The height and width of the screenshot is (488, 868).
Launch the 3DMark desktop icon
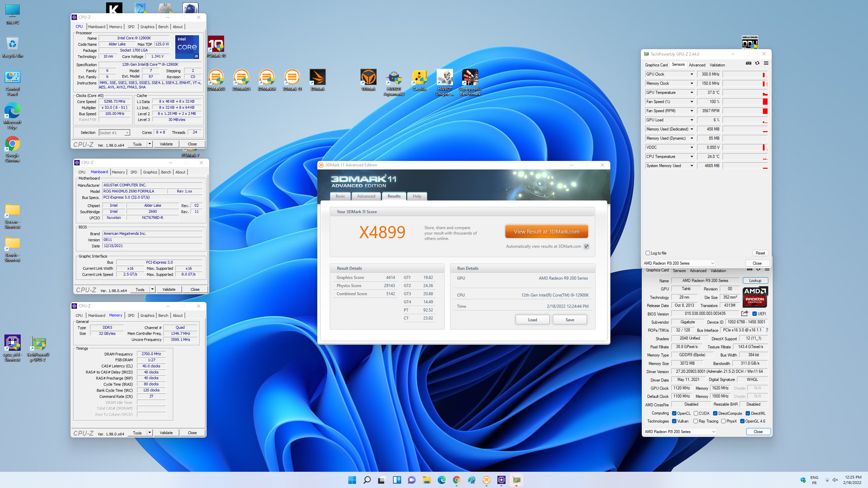click(x=317, y=80)
